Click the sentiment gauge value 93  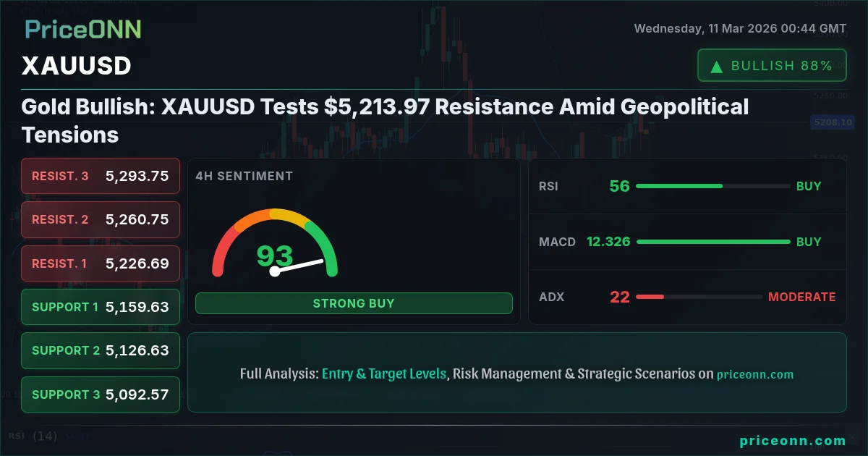275,256
